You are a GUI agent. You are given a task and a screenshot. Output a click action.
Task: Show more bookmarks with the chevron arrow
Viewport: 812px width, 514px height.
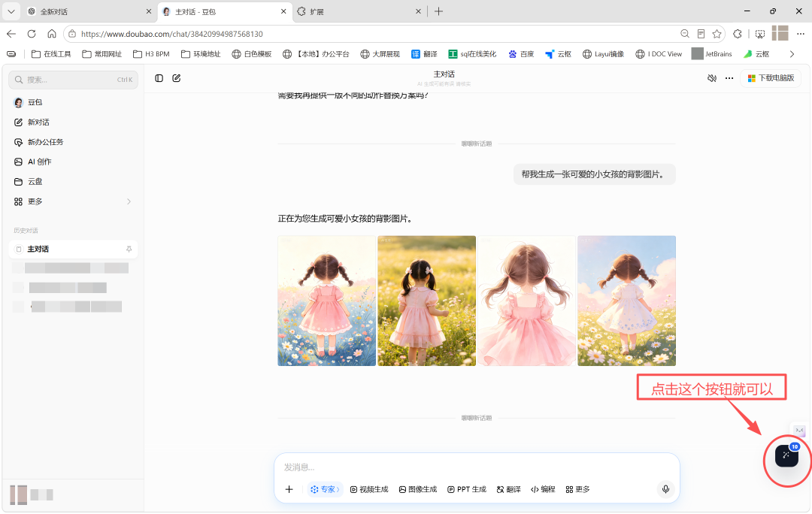pos(792,54)
